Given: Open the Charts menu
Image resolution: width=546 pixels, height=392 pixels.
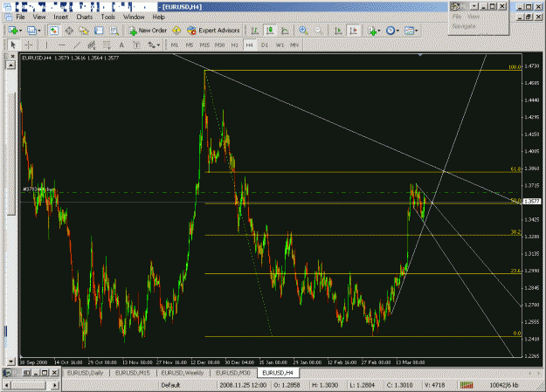Looking at the screenshot, I should pyautogui.click(x=84, y=17).
